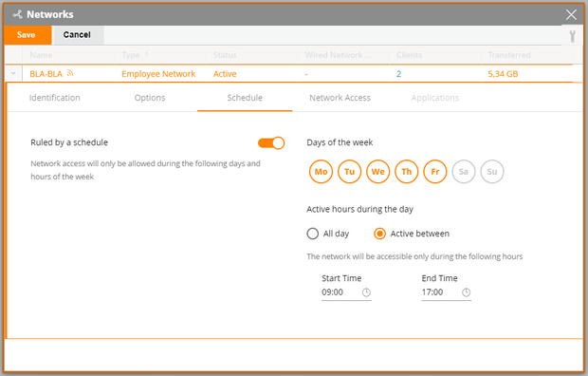Enable the Saturday day button
The image size is (588, 376).
coord(464,172)
